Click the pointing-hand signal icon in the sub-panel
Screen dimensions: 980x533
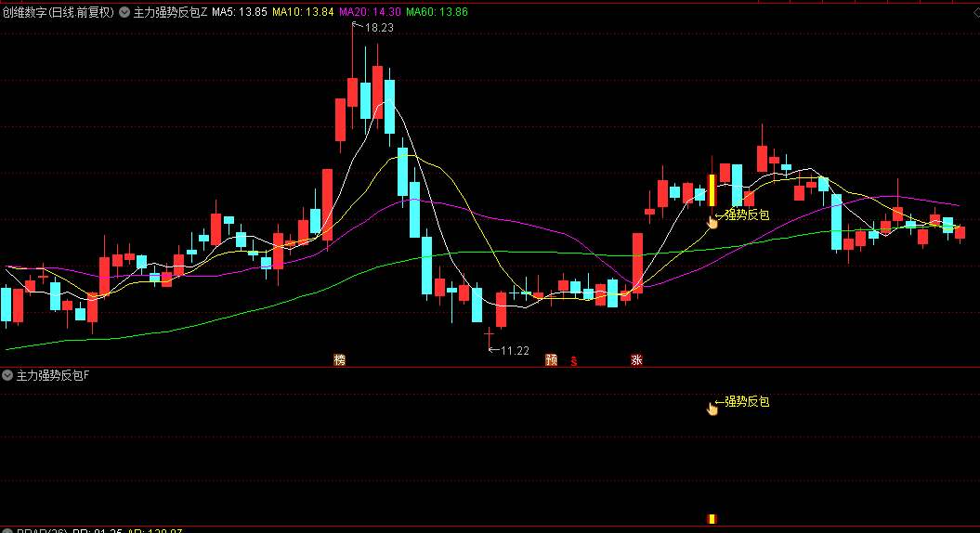pyautogui.click(x=712, y=409)
